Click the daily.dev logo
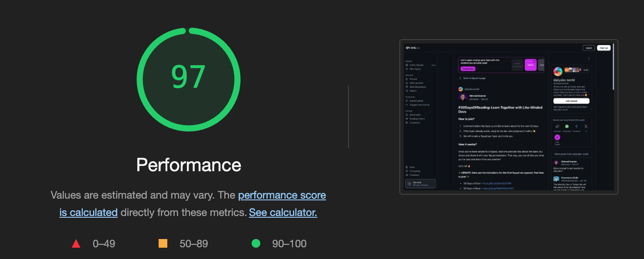The width and height of the screenshot is (644, 259). point(411,47)
